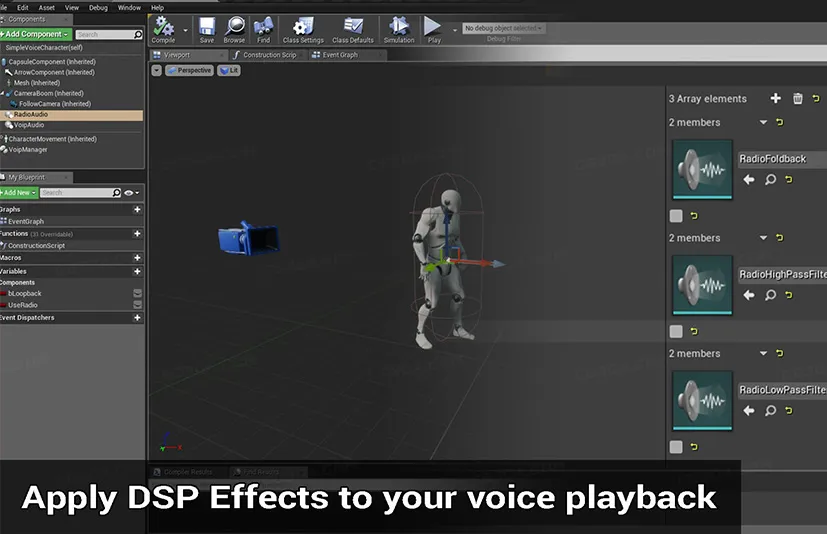Browse to the RadioHighPassFilter asset
This screenshot has width=827, height=534.
[771, 295]
